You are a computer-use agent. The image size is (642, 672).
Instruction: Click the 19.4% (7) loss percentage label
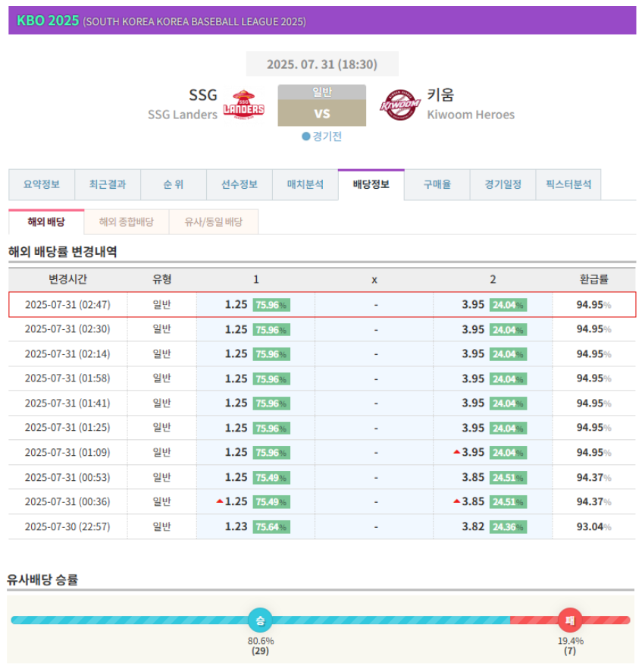570,646
